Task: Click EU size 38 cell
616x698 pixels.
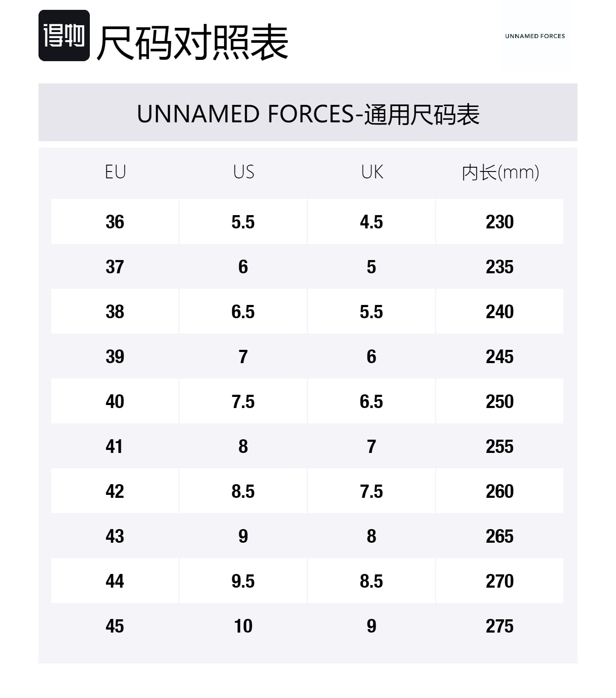Action: coord(115,312)
